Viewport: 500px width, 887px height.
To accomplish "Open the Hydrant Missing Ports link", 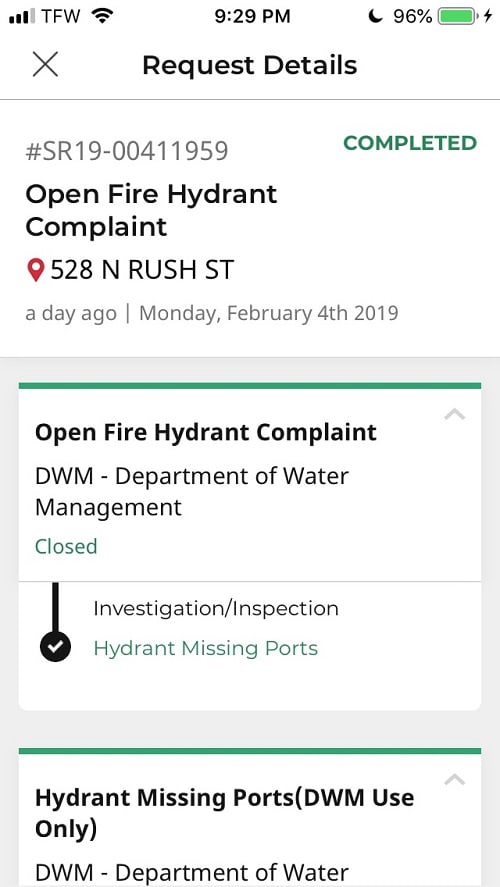I will click(205, 648).
